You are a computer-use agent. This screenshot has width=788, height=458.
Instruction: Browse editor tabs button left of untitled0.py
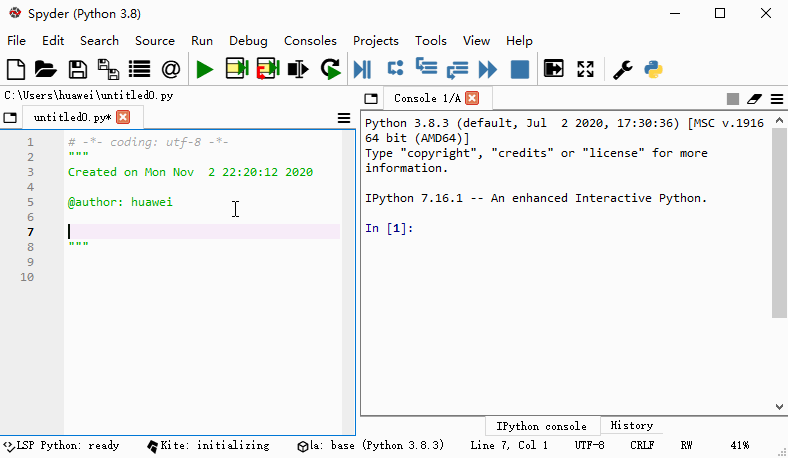coord(10,118)
